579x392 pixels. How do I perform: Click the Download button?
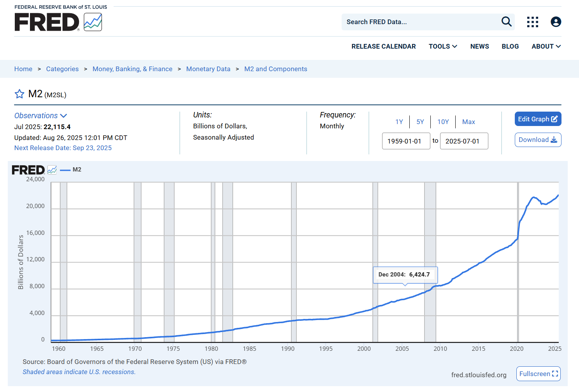point(538,140)
